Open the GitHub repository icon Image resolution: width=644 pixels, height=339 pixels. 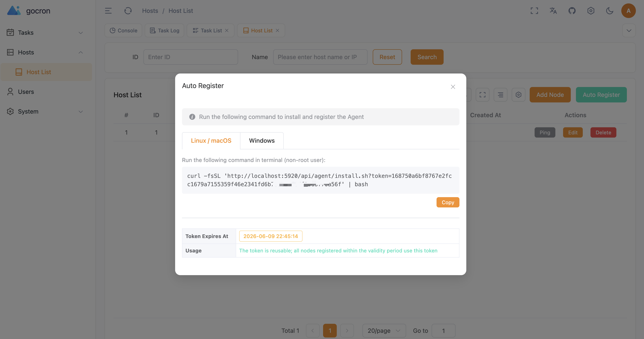pos(572,11)
